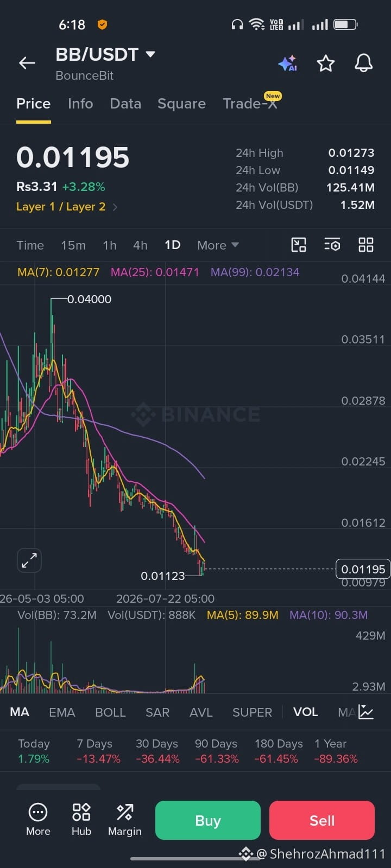This screenshot has width=391, height=868.
Task: Tap the Rs3.31 price conversion
Action: pyautogui.click(x=37, y=187)
